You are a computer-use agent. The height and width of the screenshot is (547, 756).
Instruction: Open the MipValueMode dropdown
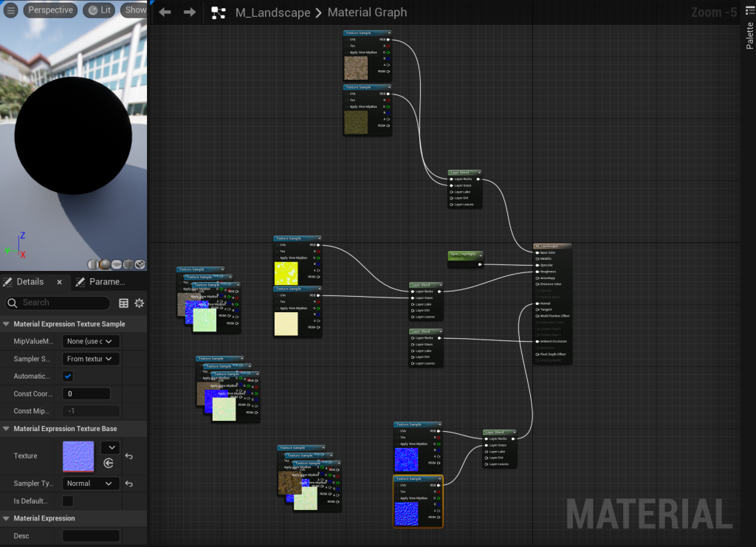pos(91,342)
